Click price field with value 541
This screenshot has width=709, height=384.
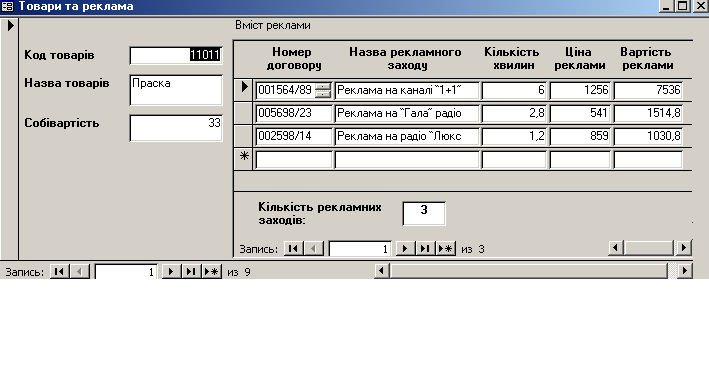click(580, 113)
